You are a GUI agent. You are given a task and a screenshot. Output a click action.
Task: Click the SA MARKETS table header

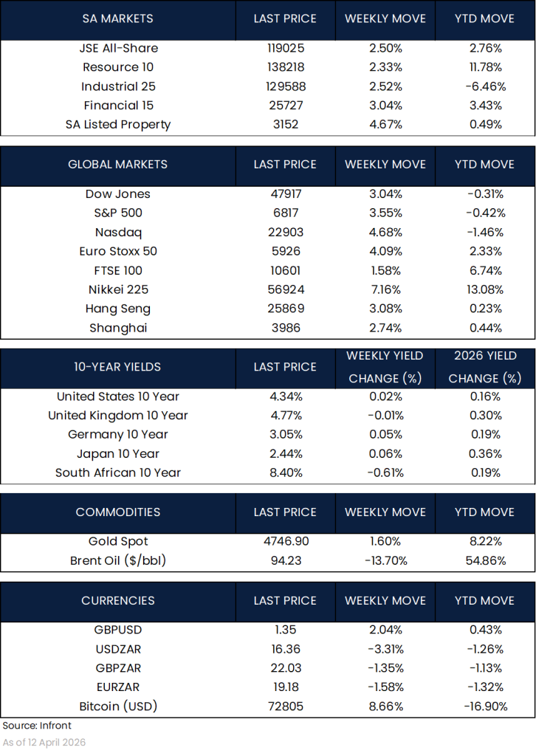[x=118, y=18]
